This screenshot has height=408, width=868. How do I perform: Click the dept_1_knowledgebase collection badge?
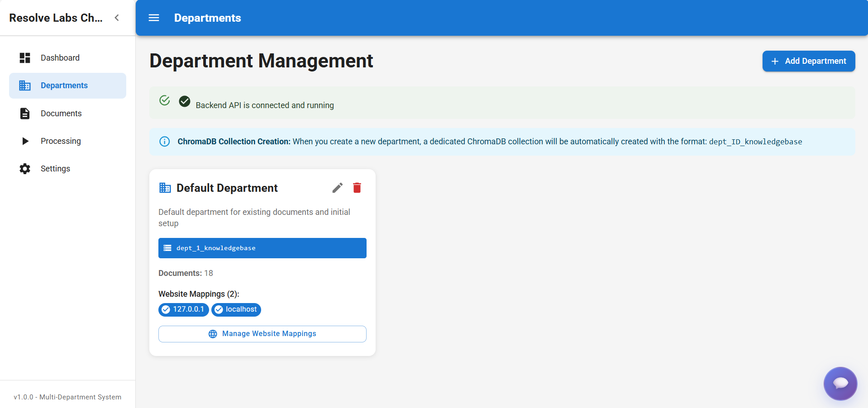coord(262,248)
